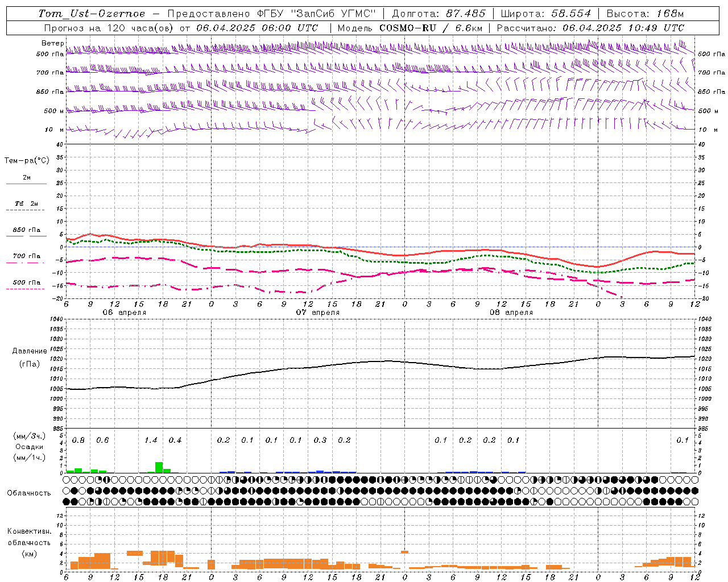Image resolution: width=728 pixels, height=582 pixels.
Task: Click the '08 апреля' date label
Action: tap(511, 313)
